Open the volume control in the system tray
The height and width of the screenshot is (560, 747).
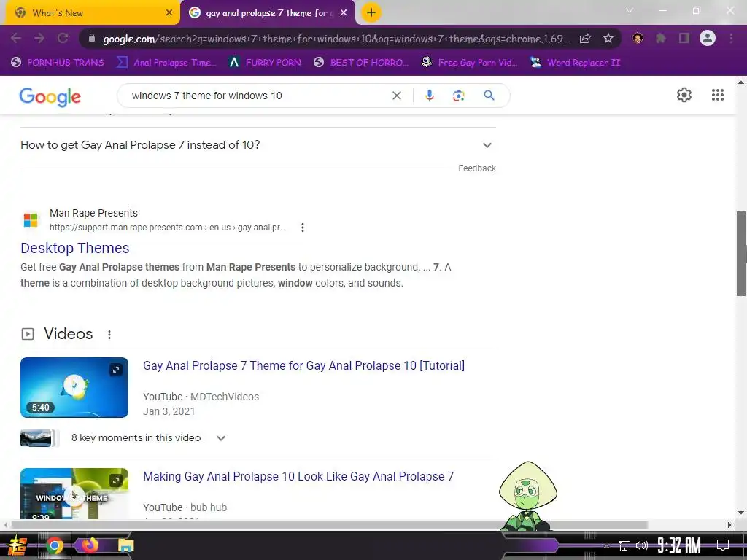tap(642, 545)
